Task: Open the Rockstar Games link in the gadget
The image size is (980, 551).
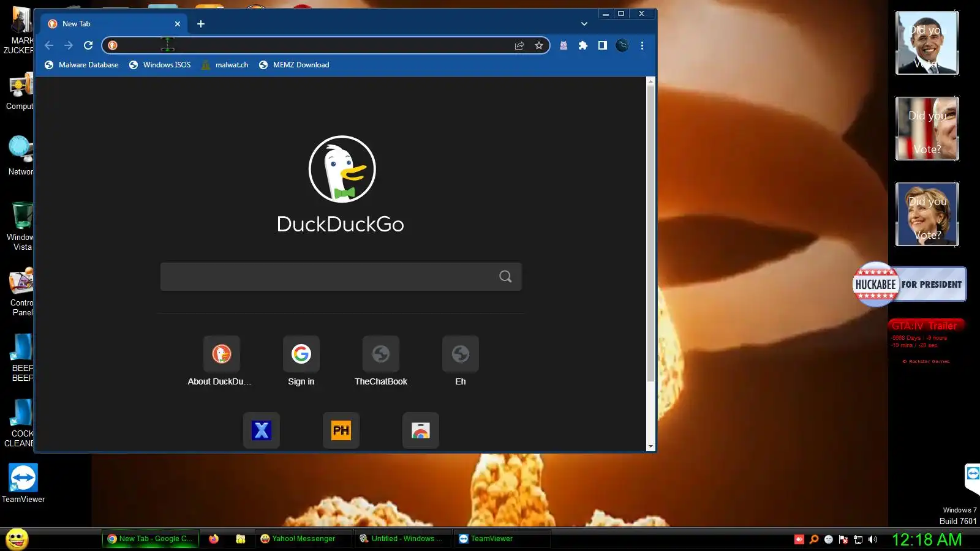Action: point(926,362)
